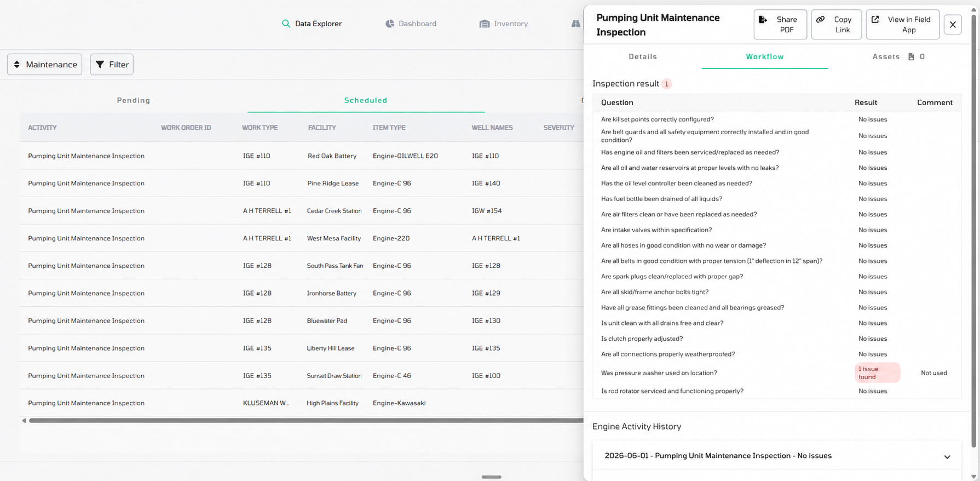Click the ITEM TYPE column header

(389, 128)
